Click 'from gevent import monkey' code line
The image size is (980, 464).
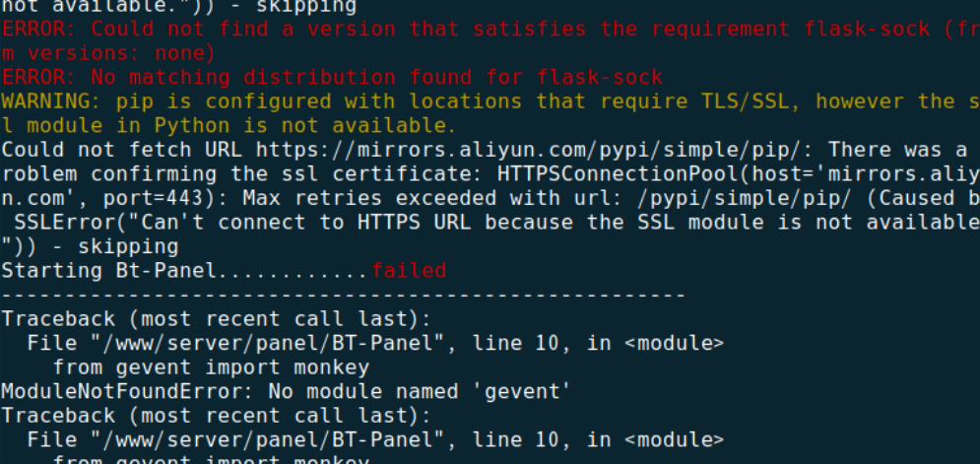(x=211, y=367)
